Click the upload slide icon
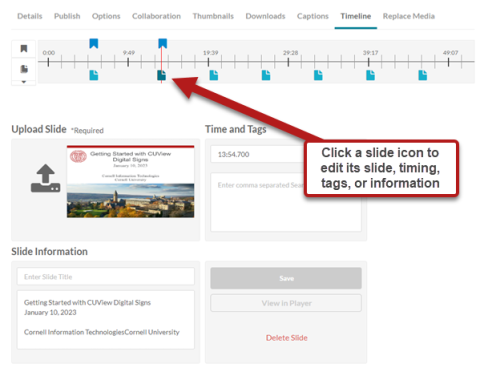Viewport: 480px width, 372px height. (45, 178)
